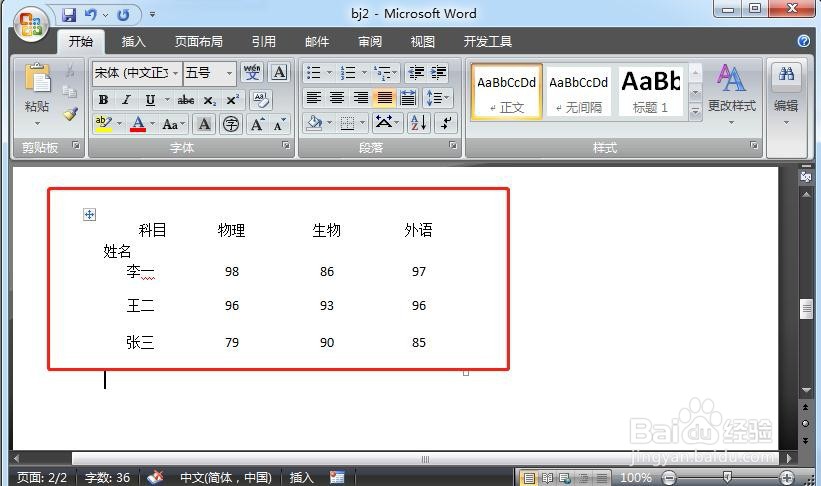Save the document from the quick access toolbar
This screenshot has height=486, width=821.
(69, 15)
